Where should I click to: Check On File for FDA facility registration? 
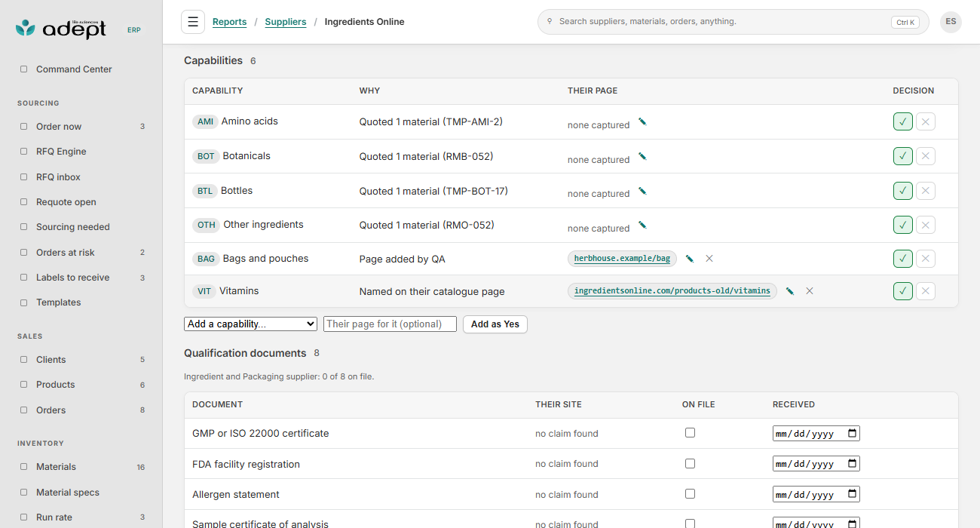[690, 463]
